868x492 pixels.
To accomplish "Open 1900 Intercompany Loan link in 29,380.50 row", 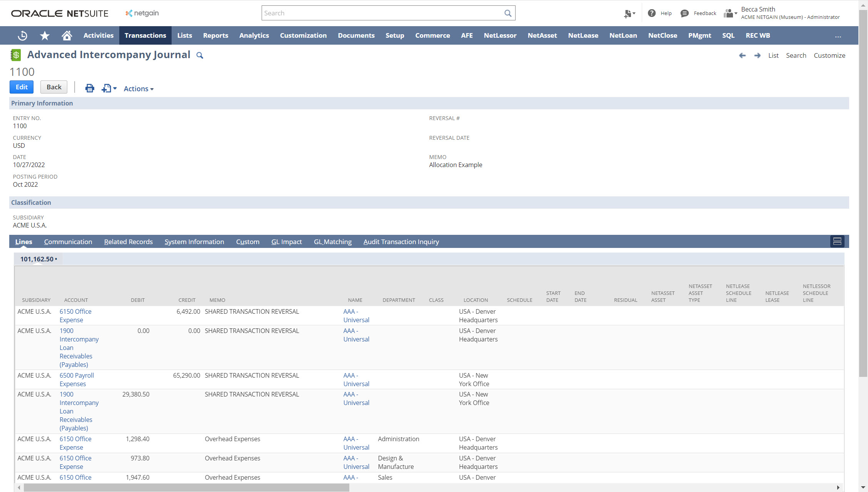I will [79, 411].
